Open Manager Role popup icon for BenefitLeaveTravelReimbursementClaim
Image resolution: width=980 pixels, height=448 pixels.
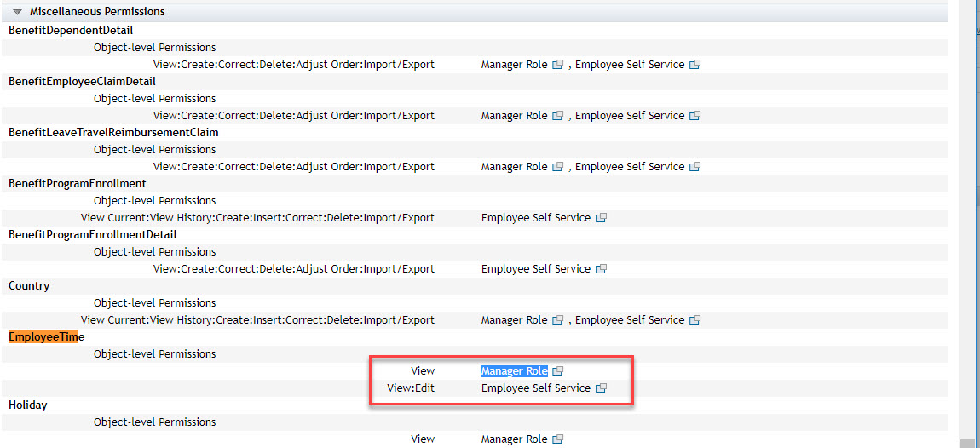pyautogui.click(x=558, y=167)
